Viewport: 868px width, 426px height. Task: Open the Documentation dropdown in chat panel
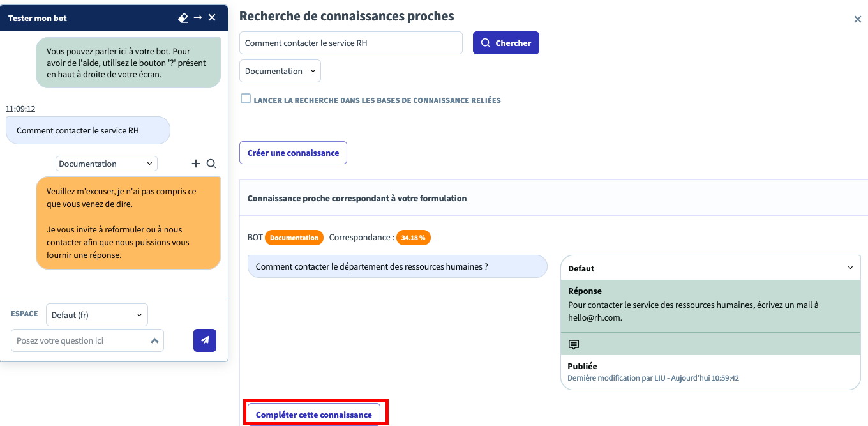pyautogui.click(x=106, y=164)
